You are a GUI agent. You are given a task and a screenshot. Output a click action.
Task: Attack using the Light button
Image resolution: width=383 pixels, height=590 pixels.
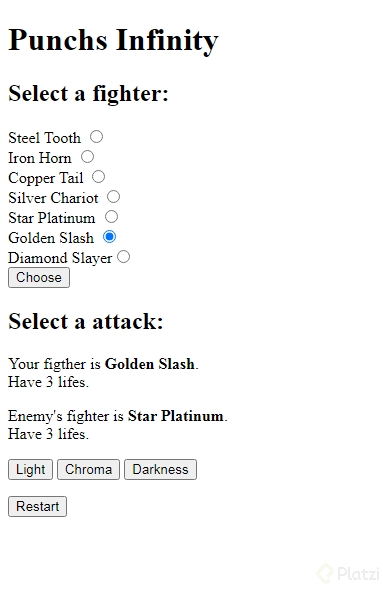point(30,470)
